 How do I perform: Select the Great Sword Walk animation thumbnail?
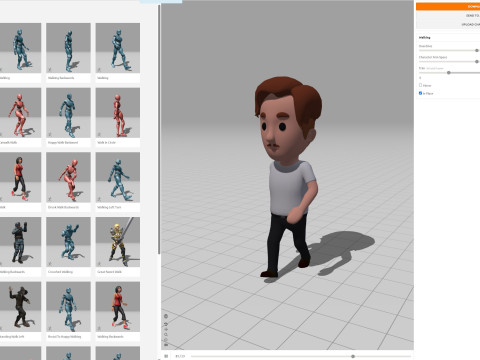point(118,242)
